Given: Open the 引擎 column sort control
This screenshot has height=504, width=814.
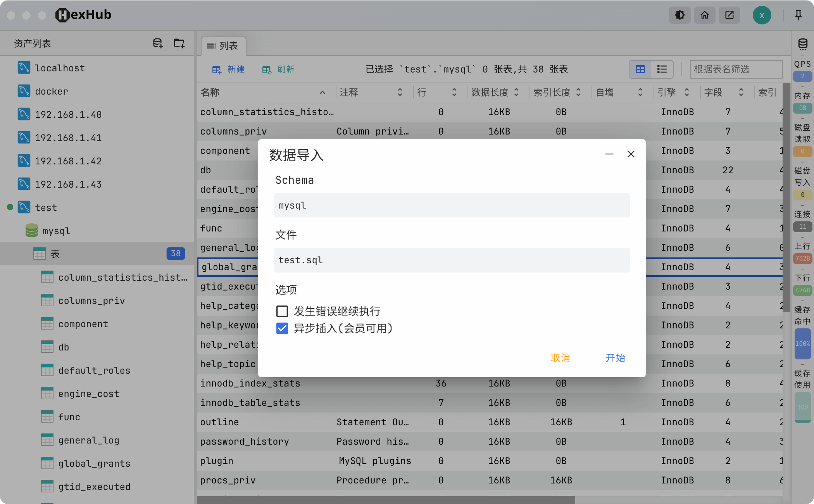Looking at the screenshot, I should 687,92.
